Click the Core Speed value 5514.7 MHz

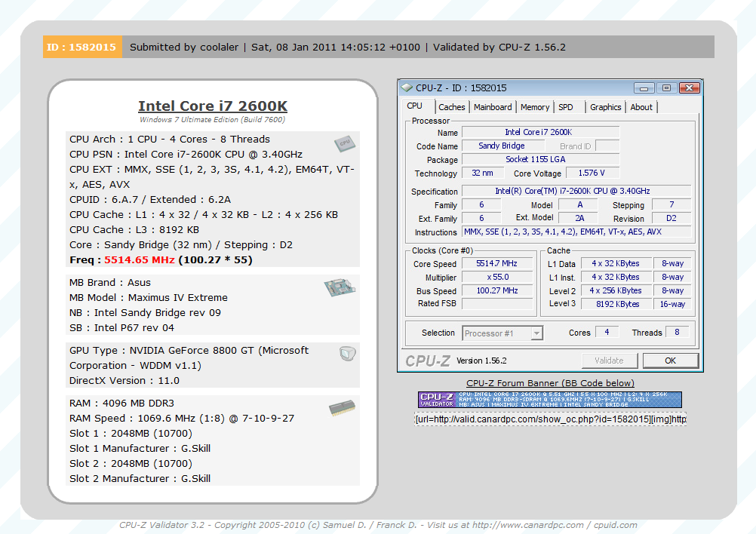click(497, 264)
